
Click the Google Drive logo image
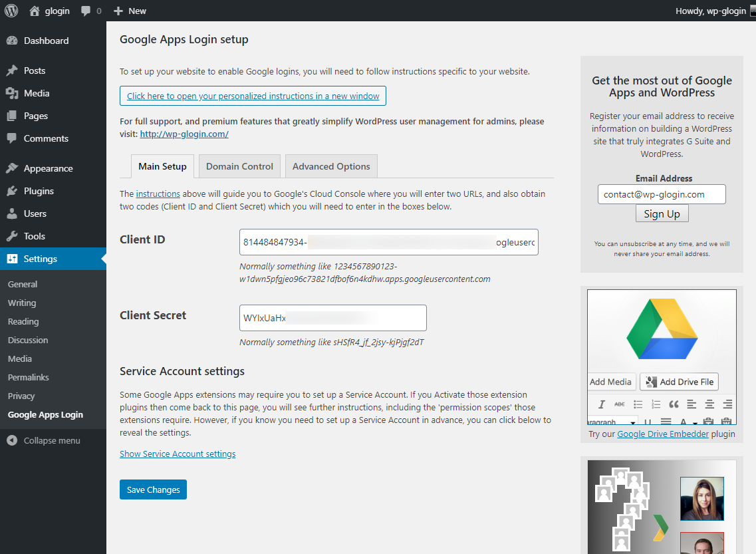(662, 329)
